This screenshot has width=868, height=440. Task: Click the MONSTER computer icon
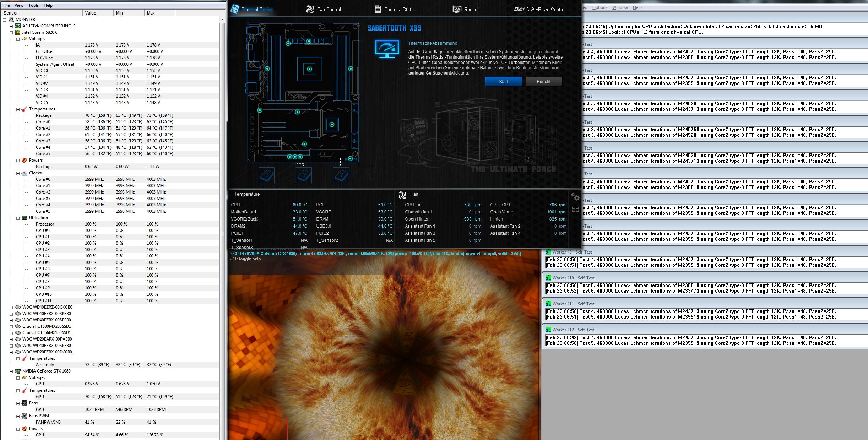coord(11,20)
